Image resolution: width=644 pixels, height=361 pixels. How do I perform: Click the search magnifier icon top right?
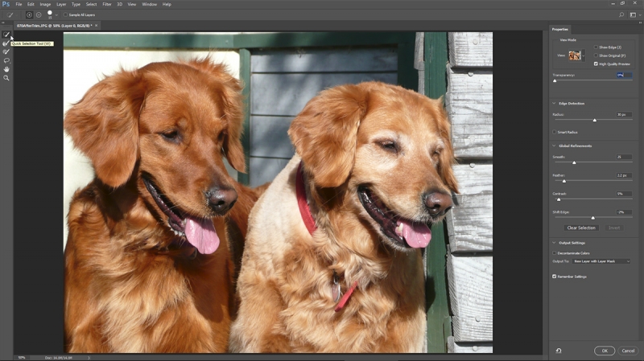pos(621,14)
